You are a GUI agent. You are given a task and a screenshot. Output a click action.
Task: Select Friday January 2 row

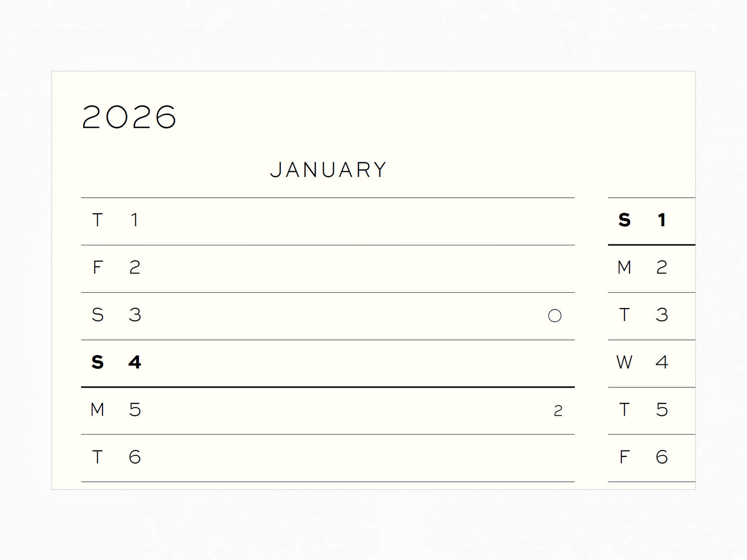(x=328, y=268)
